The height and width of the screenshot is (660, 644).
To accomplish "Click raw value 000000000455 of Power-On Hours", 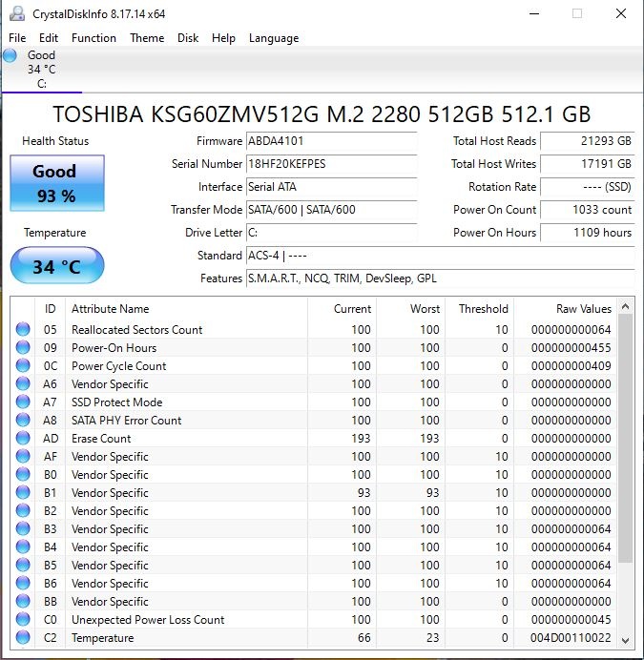I will pos(571,348).
